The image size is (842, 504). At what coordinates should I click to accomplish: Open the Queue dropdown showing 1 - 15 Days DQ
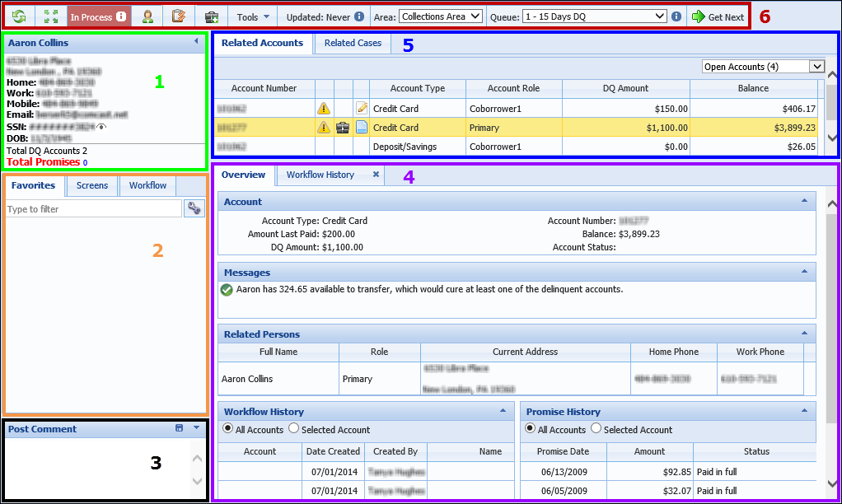(x=595, y=16)
